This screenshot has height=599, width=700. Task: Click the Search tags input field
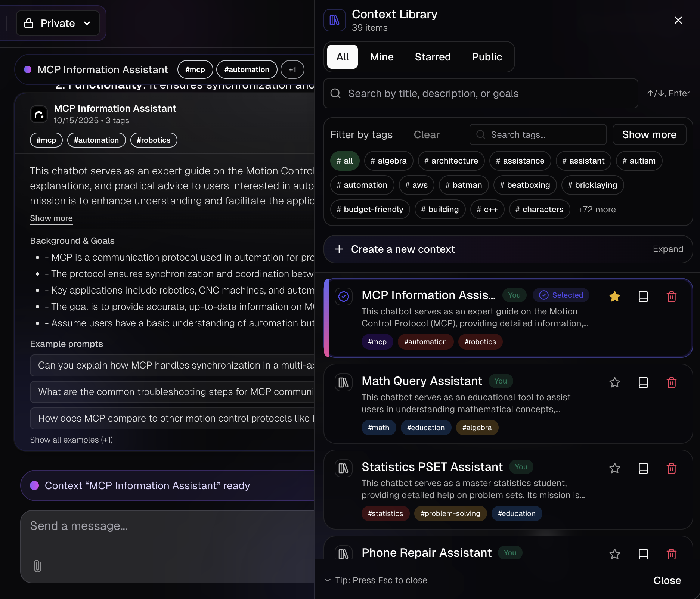[538, 134]
